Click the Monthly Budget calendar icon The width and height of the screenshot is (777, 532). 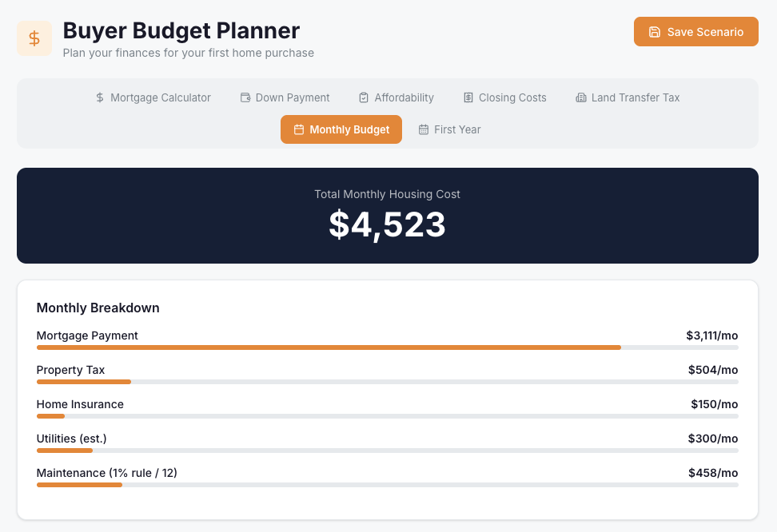click(297, 129)
